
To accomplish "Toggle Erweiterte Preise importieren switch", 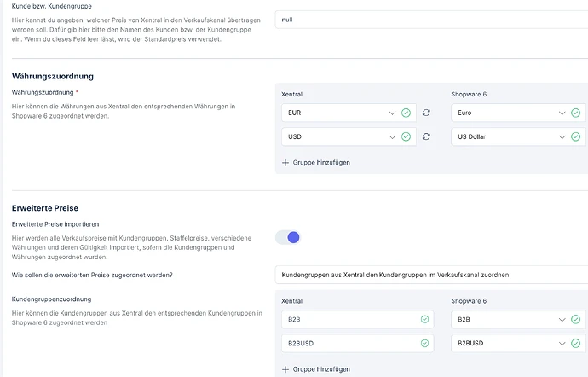I will [288, 237].
